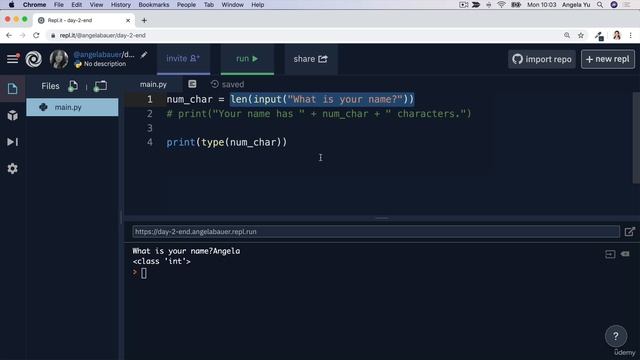The image size is (640, 360).
Task: Close the Repl.it day-2-end tab
Action: pyautogui.click(x=128, y=20)
